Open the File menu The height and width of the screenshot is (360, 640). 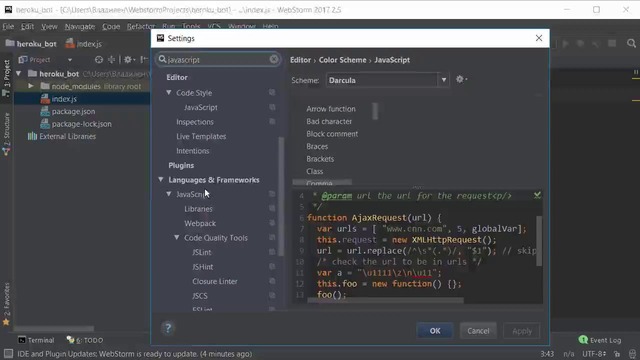(8, 27)
